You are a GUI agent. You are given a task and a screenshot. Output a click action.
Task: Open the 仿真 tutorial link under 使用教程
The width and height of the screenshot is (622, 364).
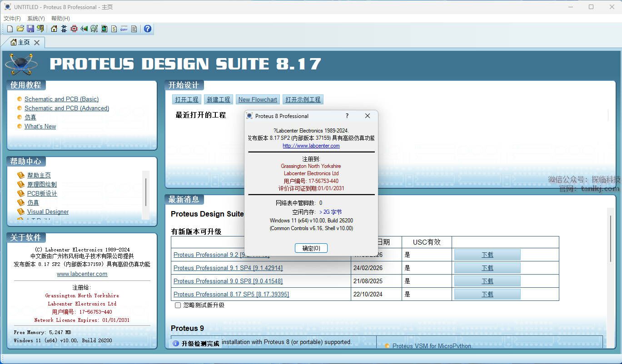tap(30, 117)
